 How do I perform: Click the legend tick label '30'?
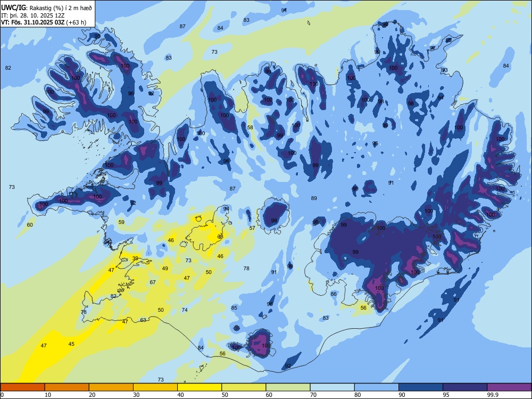point(136,395)
